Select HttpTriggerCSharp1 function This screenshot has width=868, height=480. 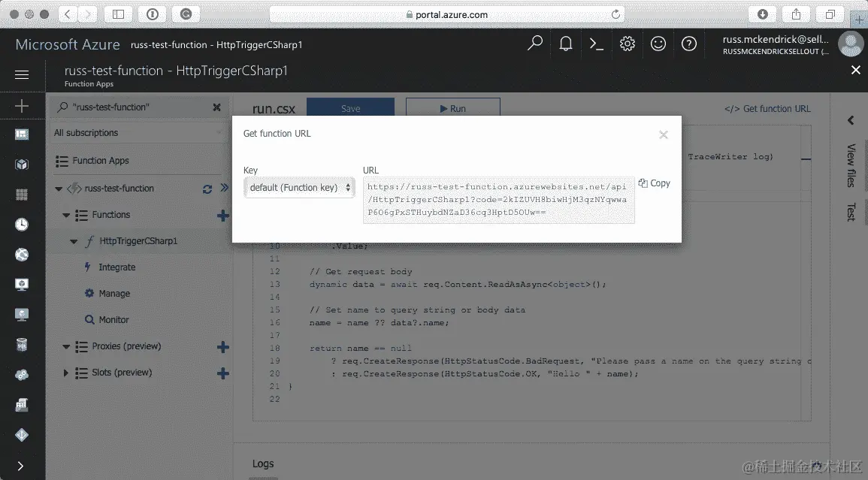[x=138, y=241]
